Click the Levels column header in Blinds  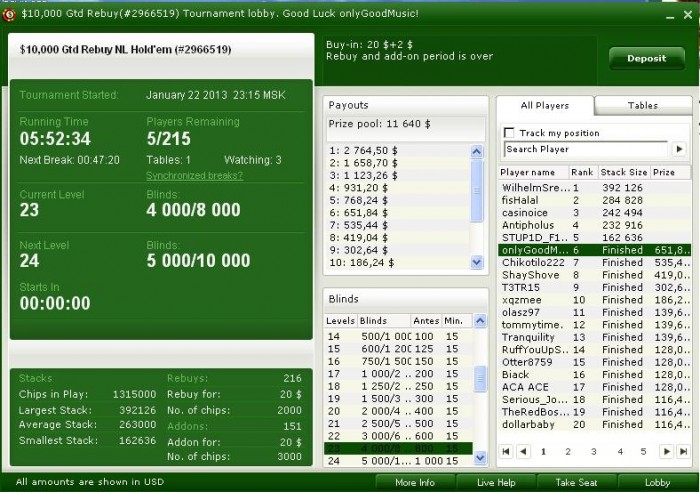[x=340, y=321]
